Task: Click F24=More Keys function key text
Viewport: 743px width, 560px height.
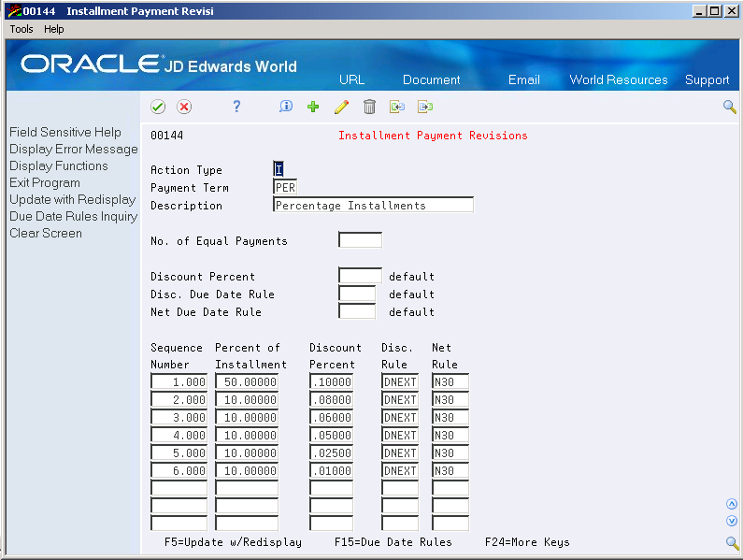Action: pos(527,542)
